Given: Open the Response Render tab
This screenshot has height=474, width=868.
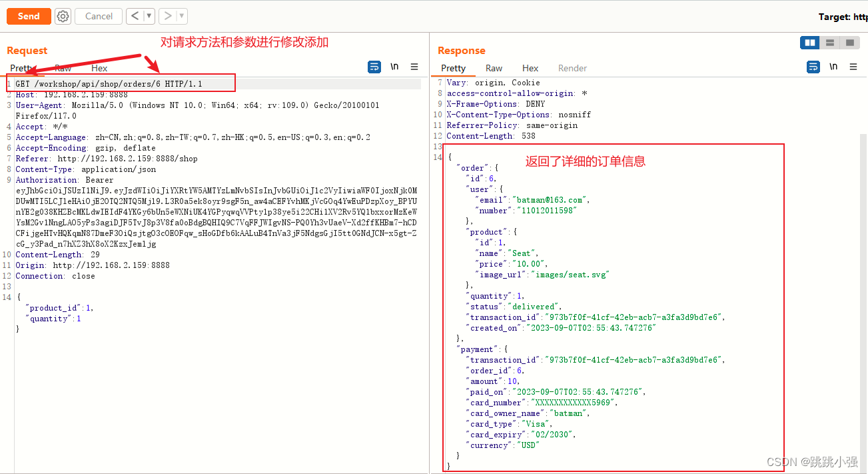Looking at the screenshot, I should pos(572,68).
